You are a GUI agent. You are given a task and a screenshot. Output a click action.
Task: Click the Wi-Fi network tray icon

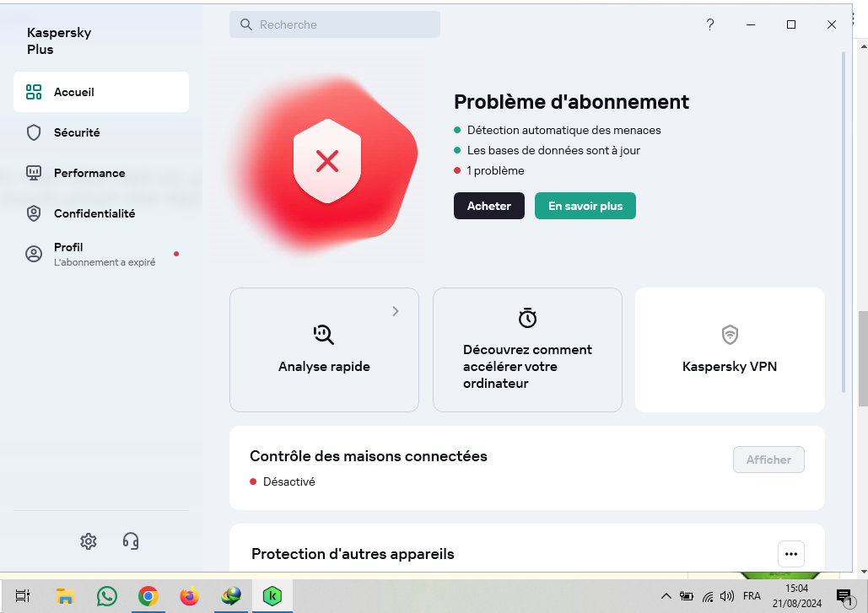coord(708,596)
